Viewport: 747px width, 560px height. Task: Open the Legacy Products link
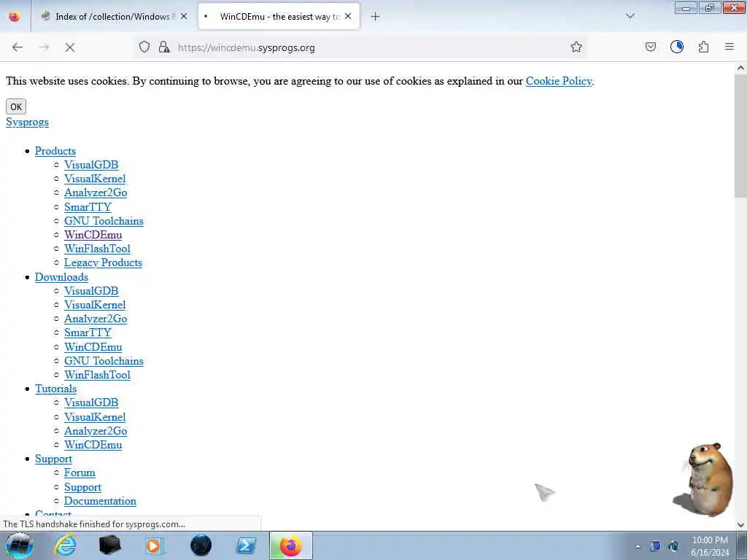click(x=103, y=262)
